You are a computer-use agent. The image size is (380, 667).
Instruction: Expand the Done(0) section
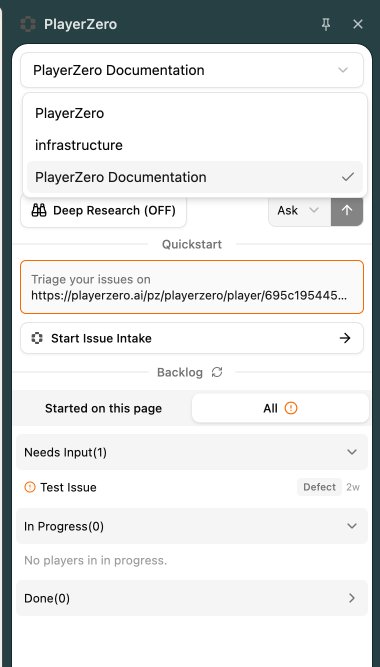pyautogui.click(x=192, y=598)
